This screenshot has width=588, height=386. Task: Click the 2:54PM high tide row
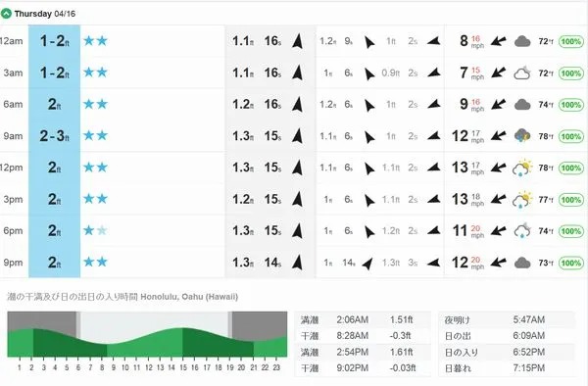click(363, 352)
